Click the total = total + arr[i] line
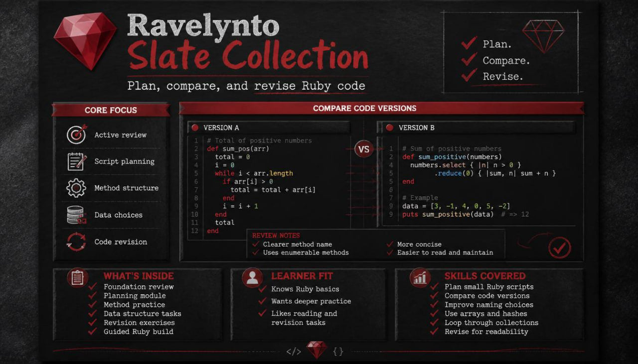 click(273, 190)
